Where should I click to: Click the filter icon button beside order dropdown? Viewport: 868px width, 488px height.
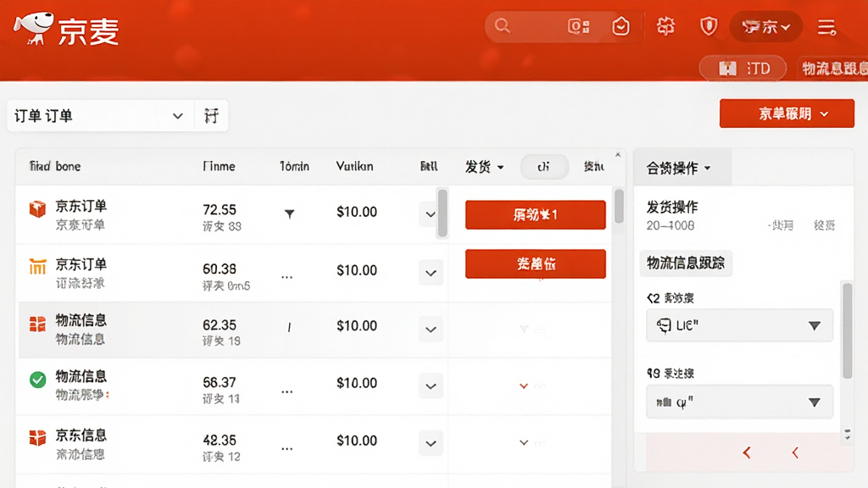211,115
